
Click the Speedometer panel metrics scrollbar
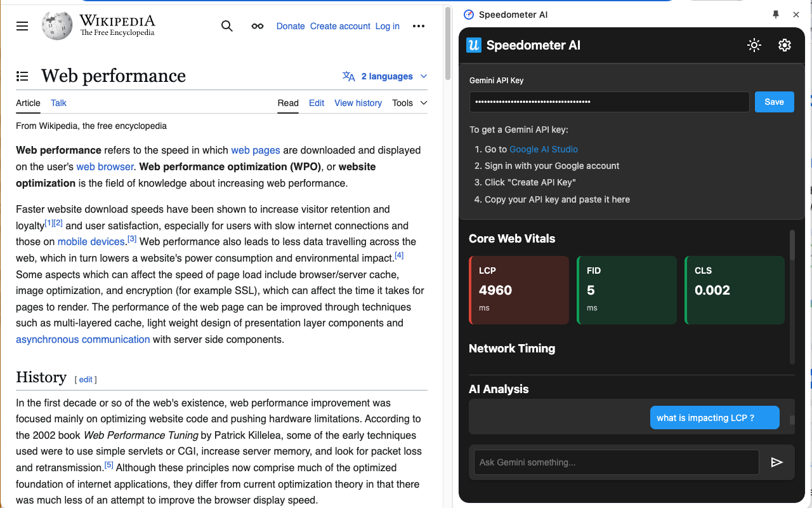click(x=792, y=245)
